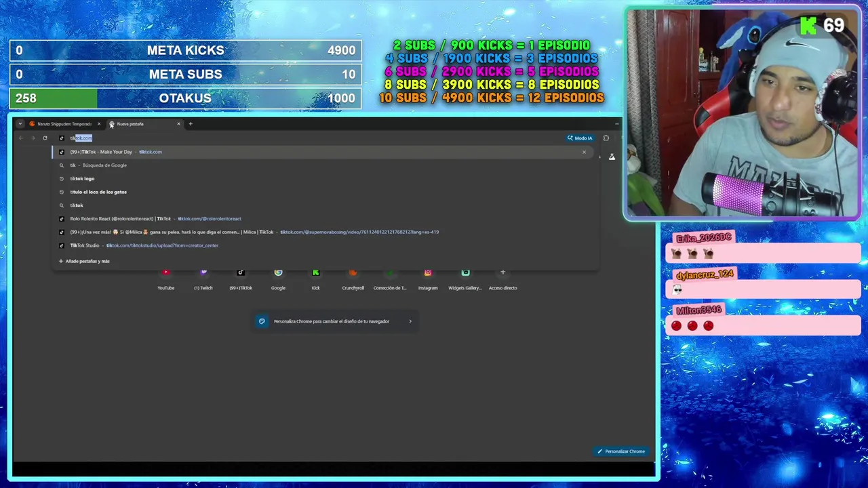Image resolution: width=868 pixels, height=488 pixels.
Task: Close the Naruto Shippuden tab
Action: tap(99, 124)
